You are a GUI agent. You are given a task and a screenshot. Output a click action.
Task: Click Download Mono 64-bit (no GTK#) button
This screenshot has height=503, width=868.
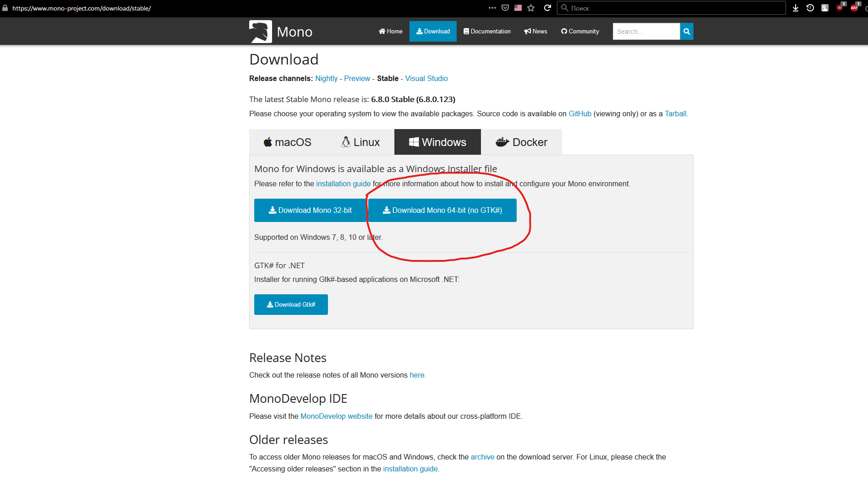[442, 210]
